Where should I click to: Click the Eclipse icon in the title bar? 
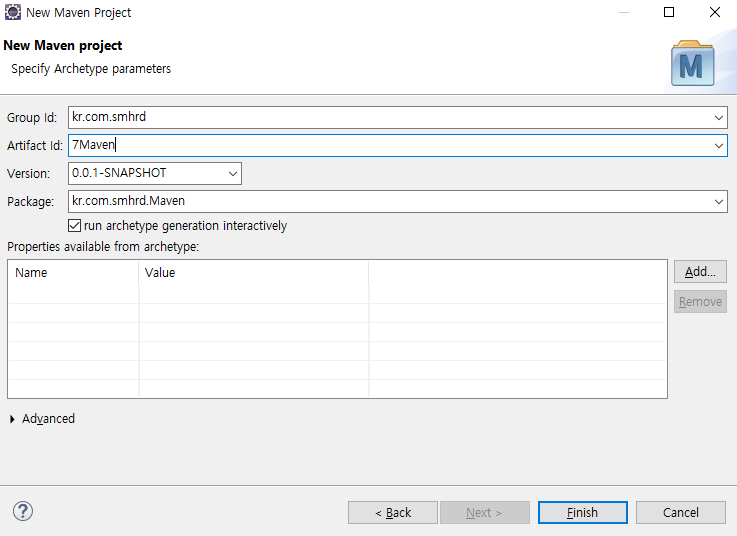tap(13, 12)
